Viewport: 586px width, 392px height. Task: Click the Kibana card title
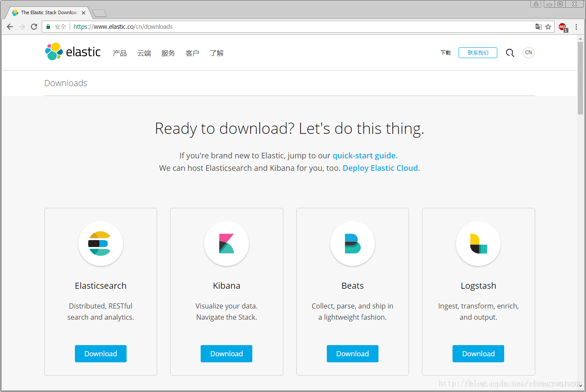coord(226,286)
